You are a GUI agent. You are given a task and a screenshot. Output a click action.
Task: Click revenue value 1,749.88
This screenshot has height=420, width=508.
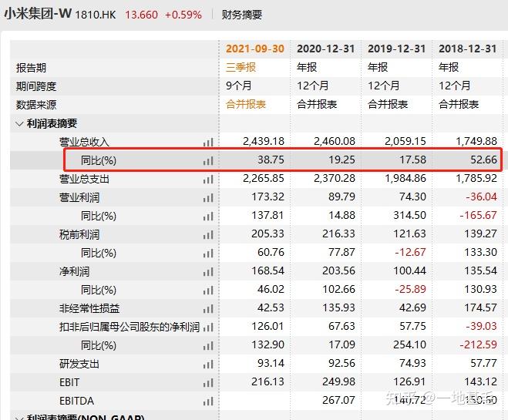(x=476, y=141)
